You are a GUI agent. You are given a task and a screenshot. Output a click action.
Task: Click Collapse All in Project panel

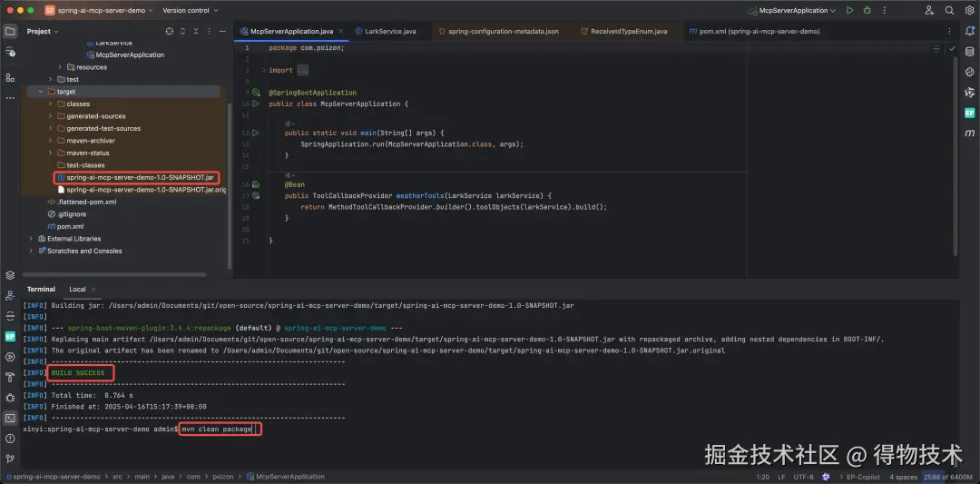point(196,31)
